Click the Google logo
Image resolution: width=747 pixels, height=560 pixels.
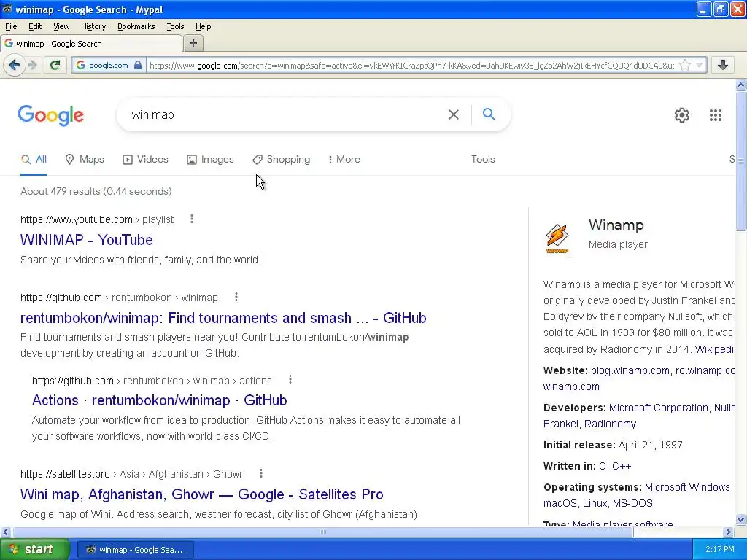[x=50, y=115]
